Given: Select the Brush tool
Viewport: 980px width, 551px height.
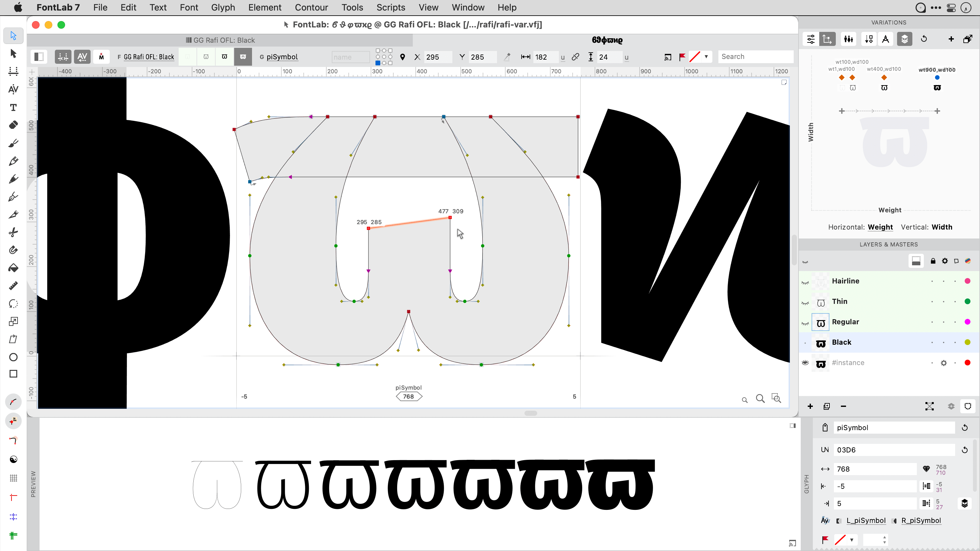Looking at the screenshot, I should pyautogui.click(x=13, y=143).
